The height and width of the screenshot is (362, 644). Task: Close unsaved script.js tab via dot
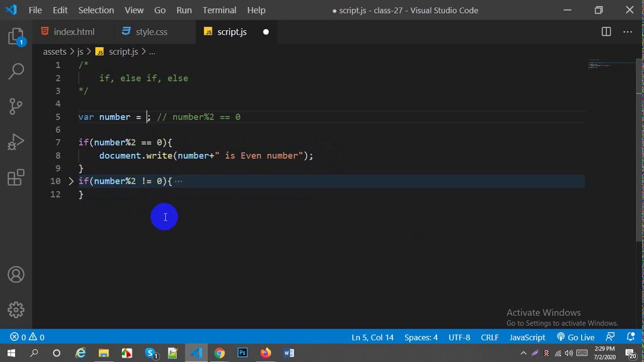(266, 32)
